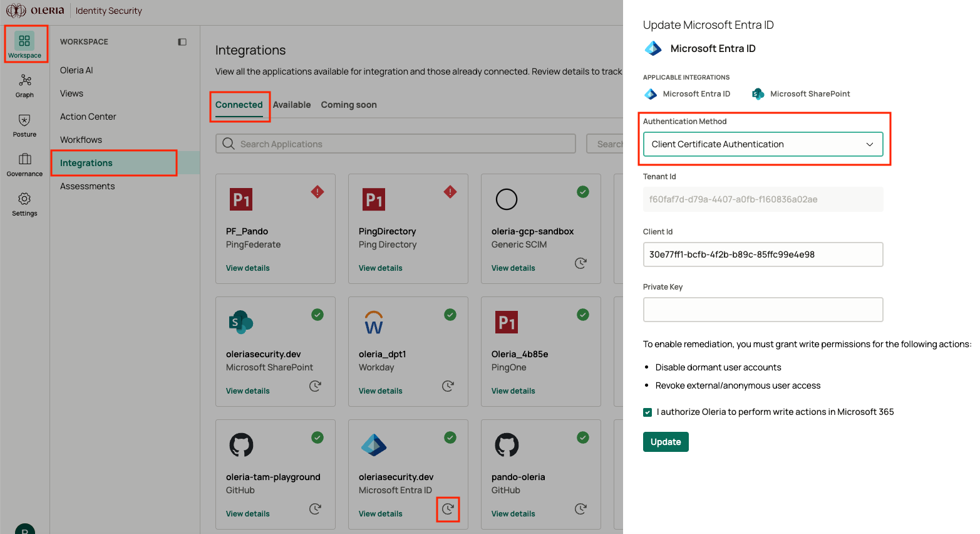View details for oleria-tam-playground
Screen dimensions: 980x534
point(248,514)
